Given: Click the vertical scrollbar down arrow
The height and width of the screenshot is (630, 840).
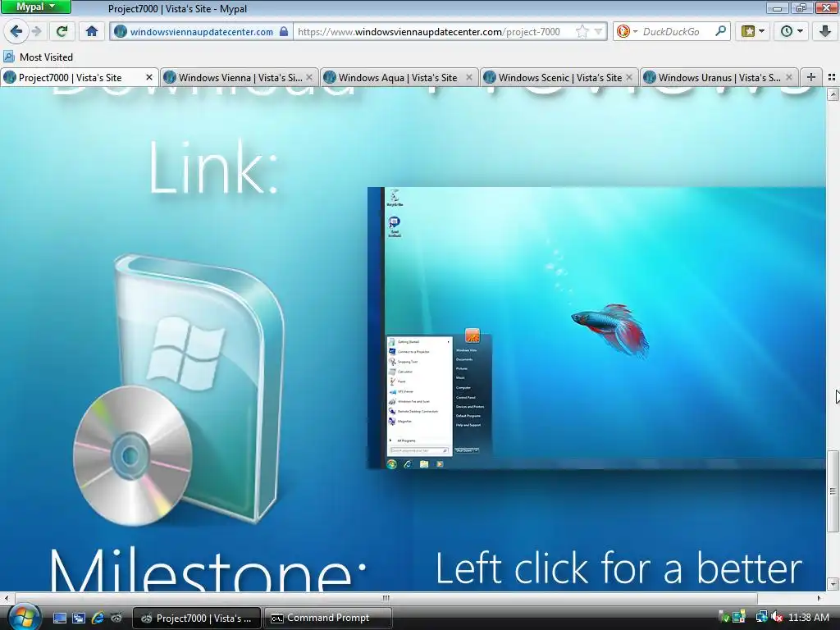Looking at the screenshot, I should coord(833,584).
